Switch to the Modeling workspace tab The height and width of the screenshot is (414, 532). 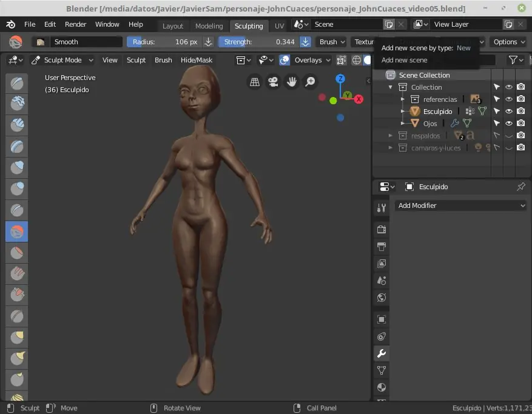(209, 26)
